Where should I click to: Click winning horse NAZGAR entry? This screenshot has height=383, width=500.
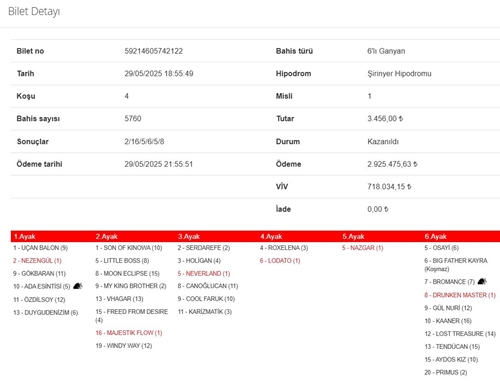pyautogui.click(x=363, y=248)
